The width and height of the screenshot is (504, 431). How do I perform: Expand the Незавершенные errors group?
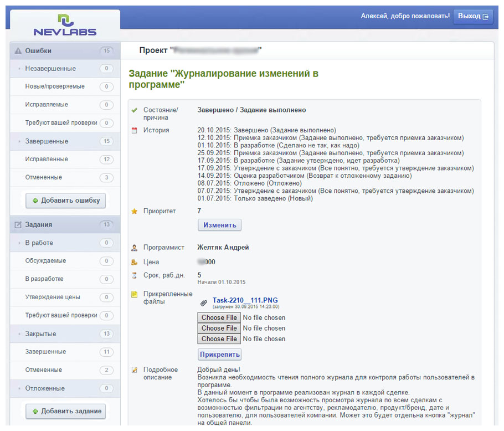pyautogui.click(x=50, y=69)
